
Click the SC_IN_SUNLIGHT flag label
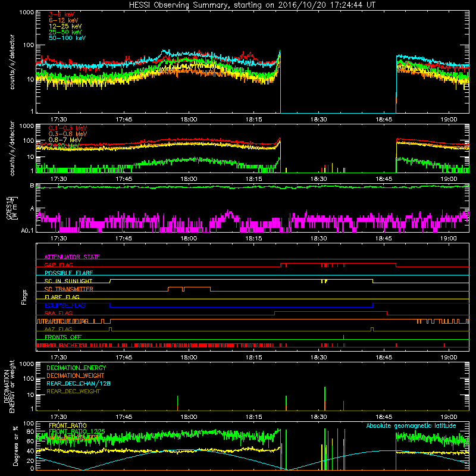pos(68,281)
